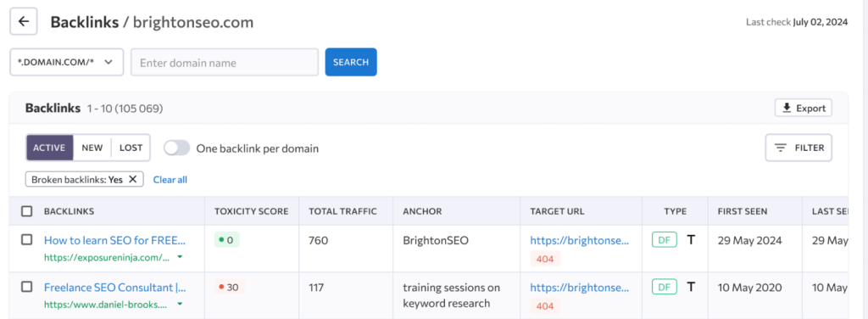Tick the select-all checkbox in table header
This screenshot has width=868, height=319.
point(26,211)
